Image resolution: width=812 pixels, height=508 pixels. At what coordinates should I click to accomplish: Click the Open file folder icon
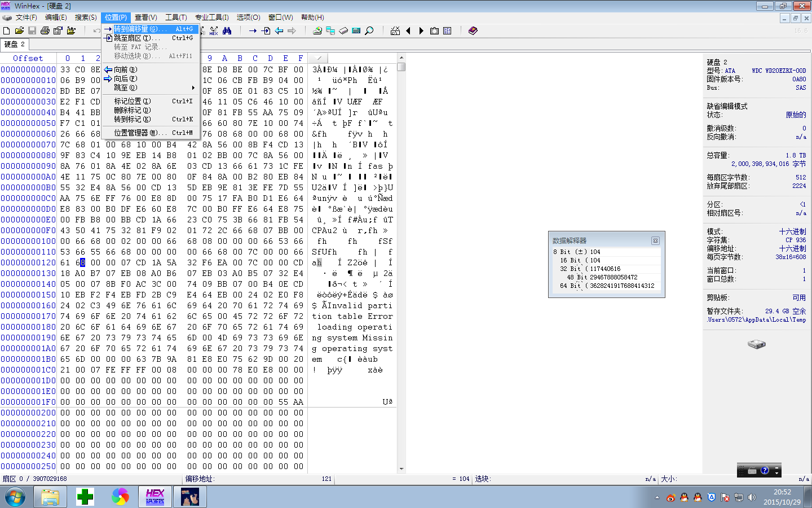point(19,30)
